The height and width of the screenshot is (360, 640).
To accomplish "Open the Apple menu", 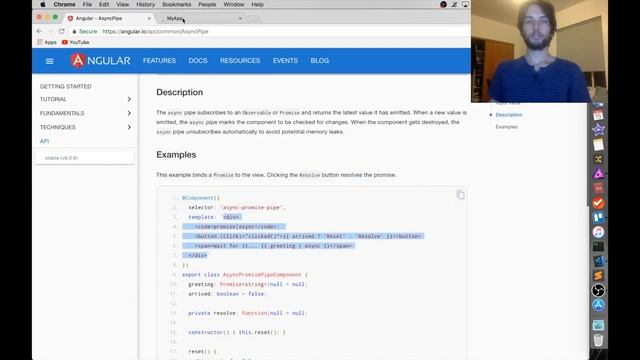I will pos(43,4).
